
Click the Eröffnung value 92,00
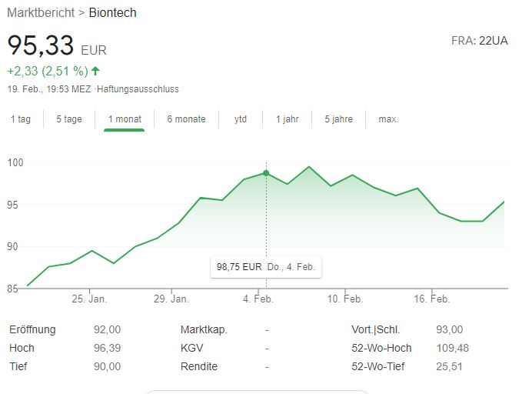tap(107, 330)
